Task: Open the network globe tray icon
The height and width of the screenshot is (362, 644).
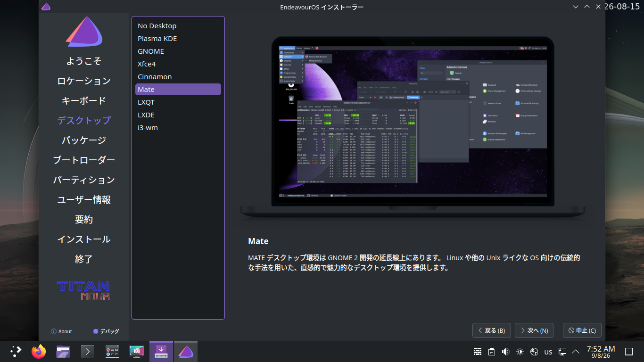Action: 534,352
